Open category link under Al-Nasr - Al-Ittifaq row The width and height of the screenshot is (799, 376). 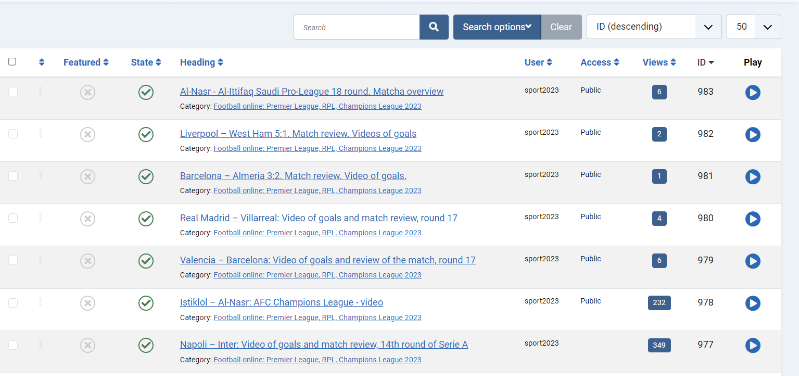pos(317,106)
